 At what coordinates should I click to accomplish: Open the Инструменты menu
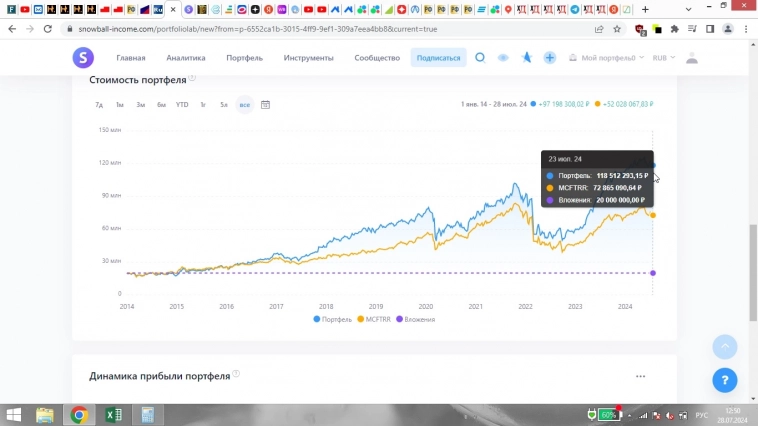[308, 58]
